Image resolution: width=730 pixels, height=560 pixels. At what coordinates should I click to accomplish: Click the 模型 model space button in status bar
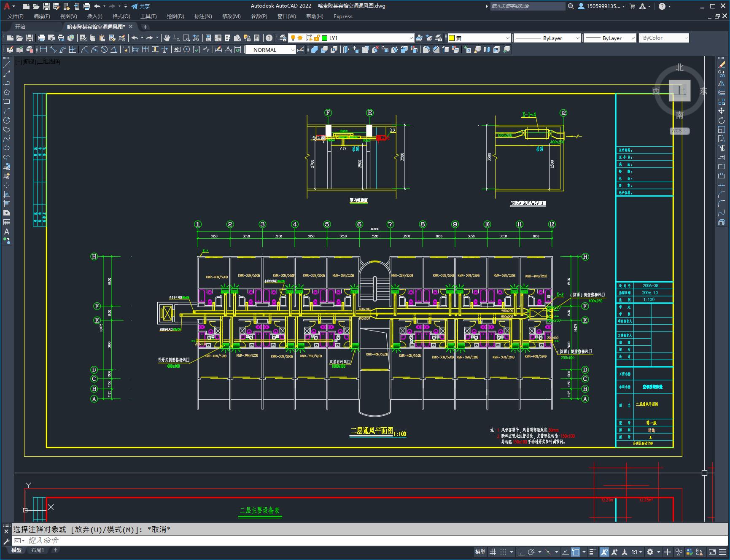[x=480, y=552]
